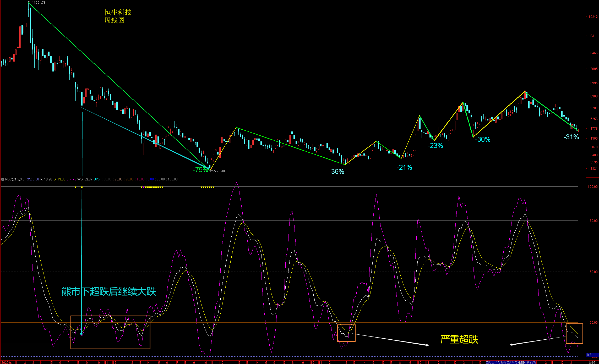Click the first yellow signal marker above KDJ
Image resolution: width=599 pixels, height=364 pixels.
(76, 187)
